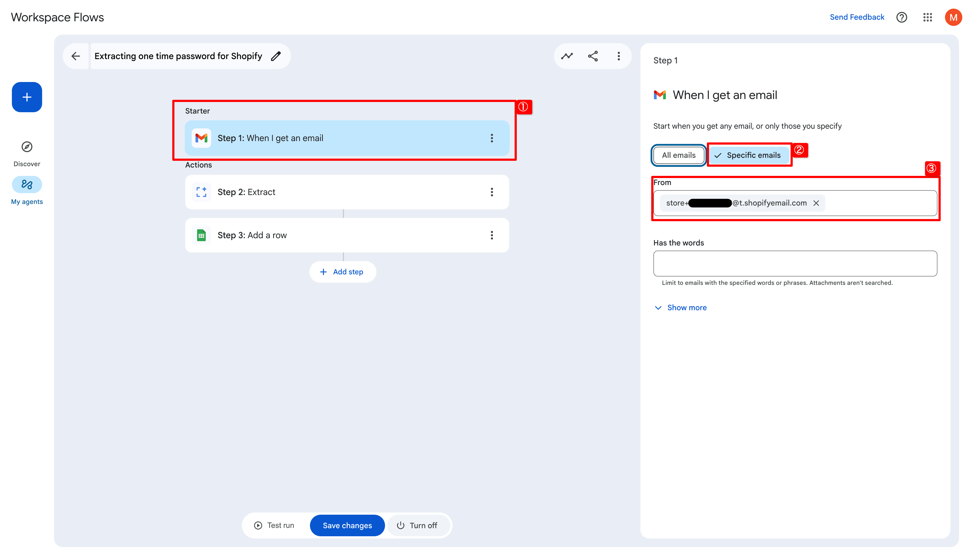Open Google apps grid icon
Image resolution: width=972 pixels, height=560 pixels.
coord(927,17)
